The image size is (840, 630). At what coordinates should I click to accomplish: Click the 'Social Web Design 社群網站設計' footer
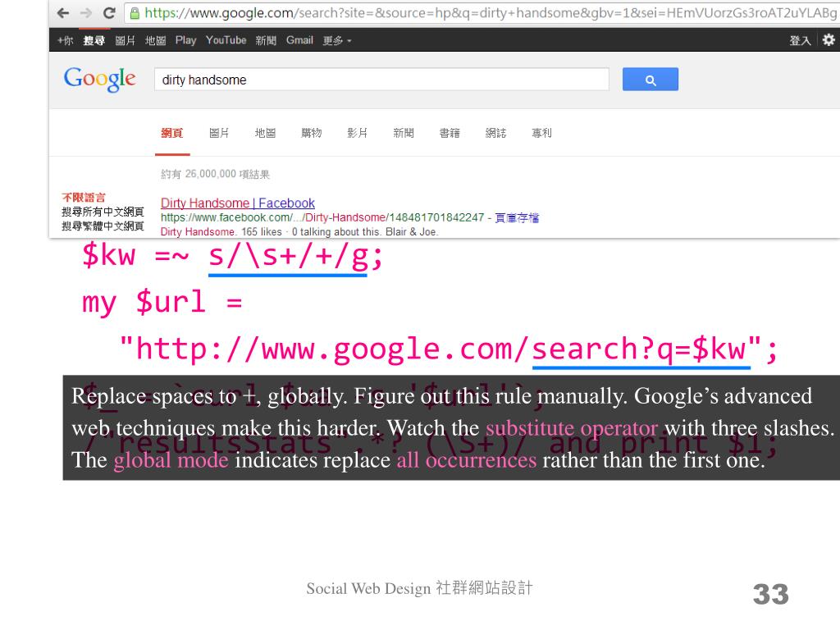tap(419, 588)
